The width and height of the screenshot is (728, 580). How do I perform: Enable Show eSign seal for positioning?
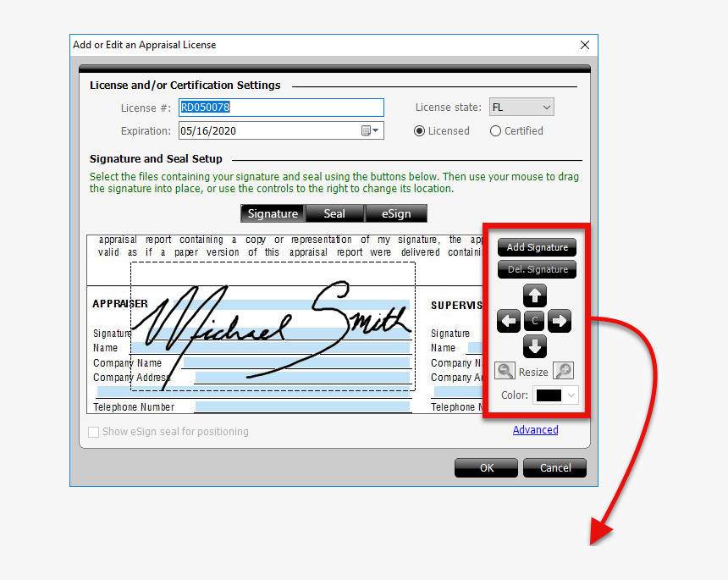pyautogui.click(x=94, y=432)
